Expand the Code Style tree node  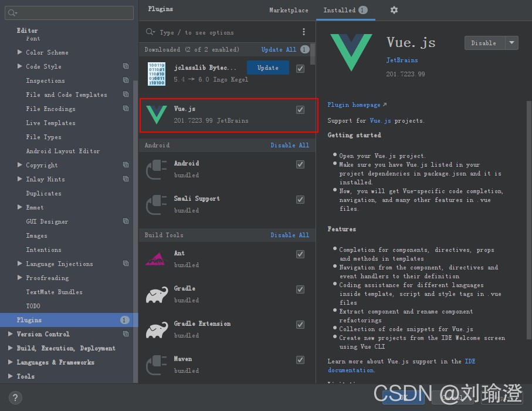20,66
